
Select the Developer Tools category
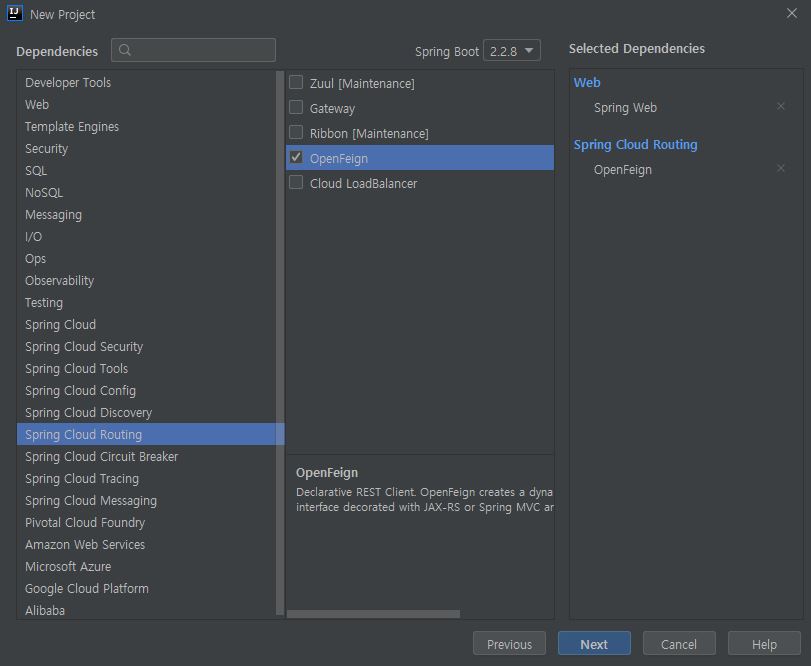coord(146,83)
